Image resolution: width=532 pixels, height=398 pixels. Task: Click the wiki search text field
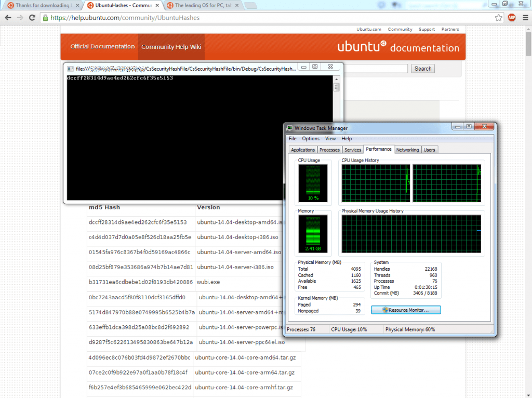point(376,69)
